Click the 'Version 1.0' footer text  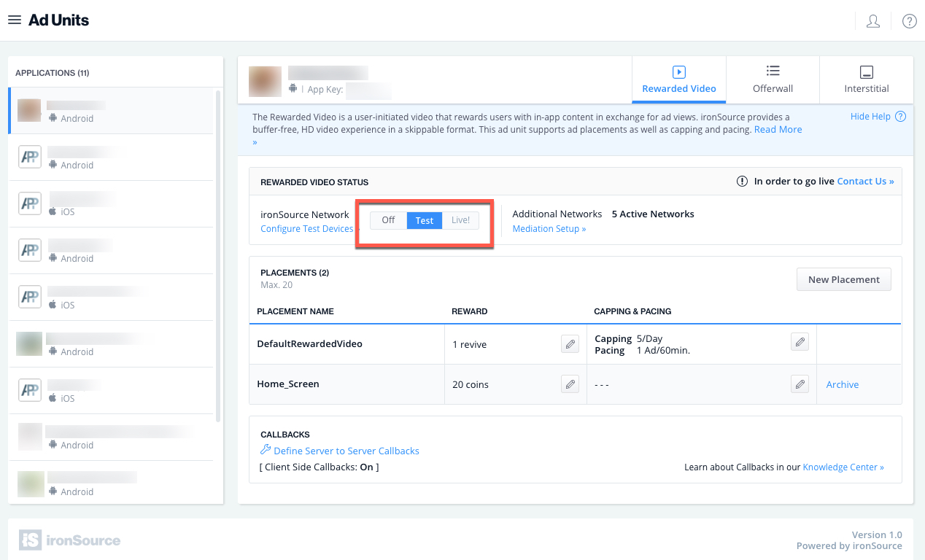(877, 535)
